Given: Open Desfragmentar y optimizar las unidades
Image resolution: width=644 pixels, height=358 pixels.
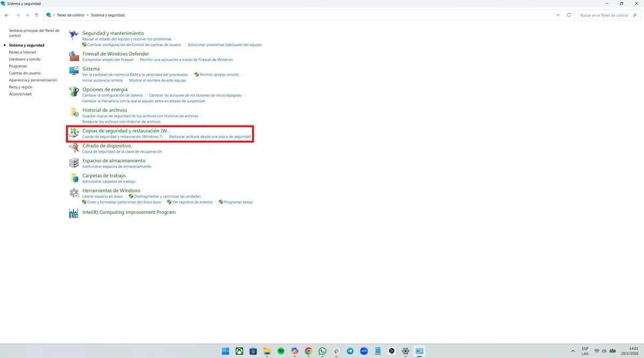Looking at the screenshot, I should [x=167, y=196].
